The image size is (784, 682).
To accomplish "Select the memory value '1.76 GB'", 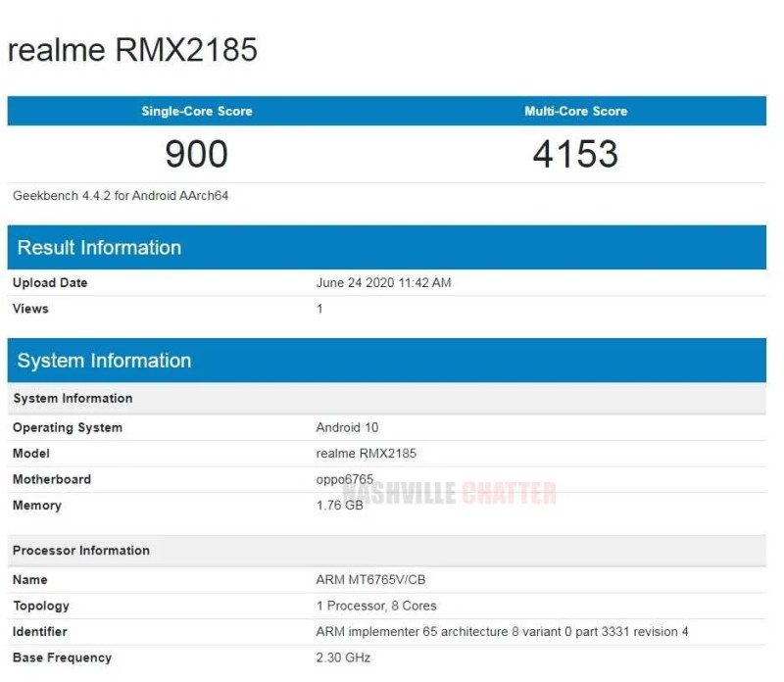I will [x=339, y=506].
